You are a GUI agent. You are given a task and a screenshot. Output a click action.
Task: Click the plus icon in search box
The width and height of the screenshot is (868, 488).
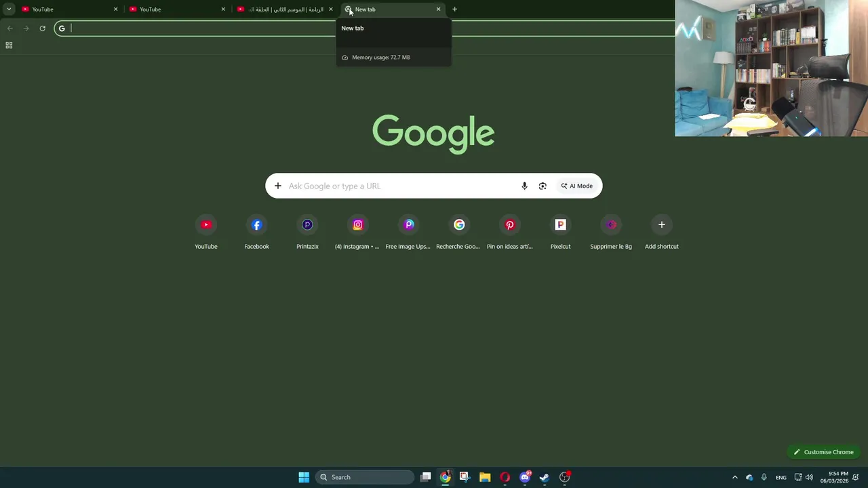277,186
